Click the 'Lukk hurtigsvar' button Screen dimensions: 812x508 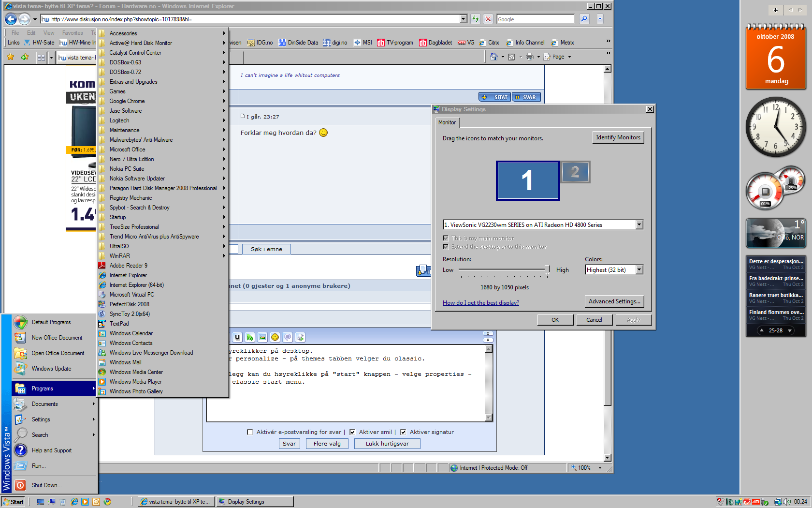pos(387,444)
